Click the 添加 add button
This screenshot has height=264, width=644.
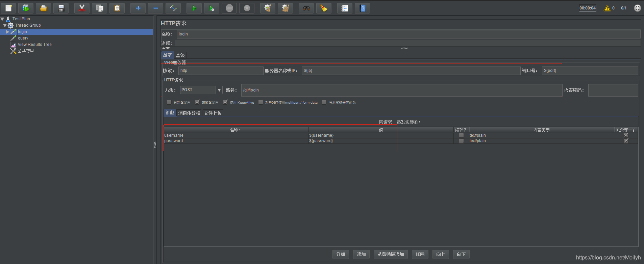coord(361,254)
